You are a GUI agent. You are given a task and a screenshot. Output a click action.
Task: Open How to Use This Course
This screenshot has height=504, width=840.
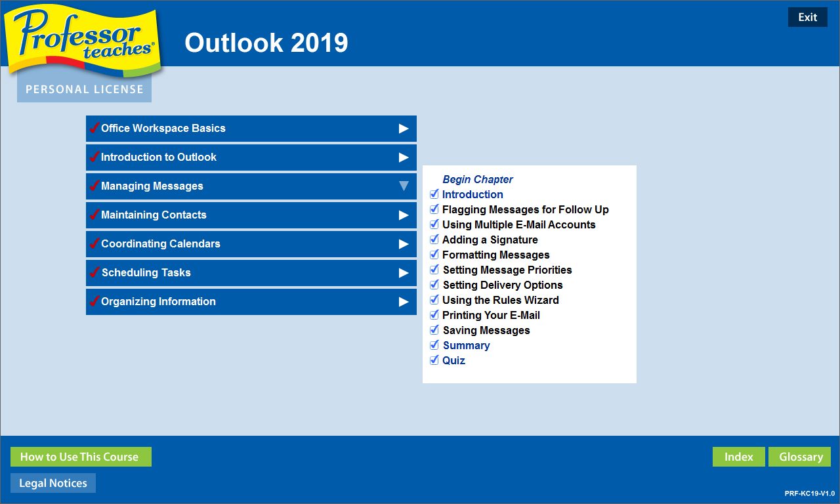coord(81,457)
